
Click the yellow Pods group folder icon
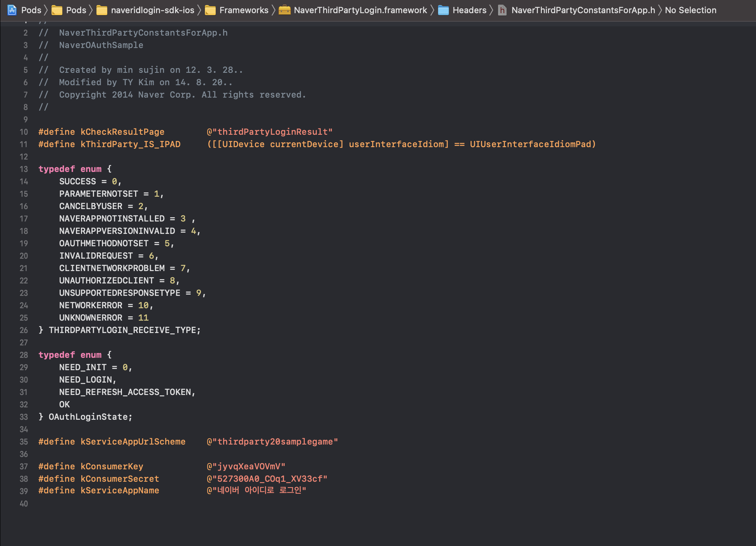coord(57,10)
